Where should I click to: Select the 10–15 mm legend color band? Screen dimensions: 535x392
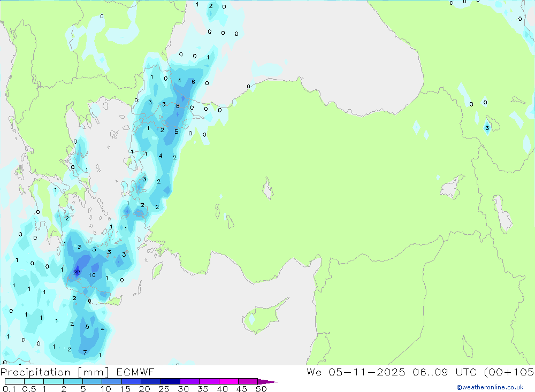pyautogui.click(x=112, y=381)
